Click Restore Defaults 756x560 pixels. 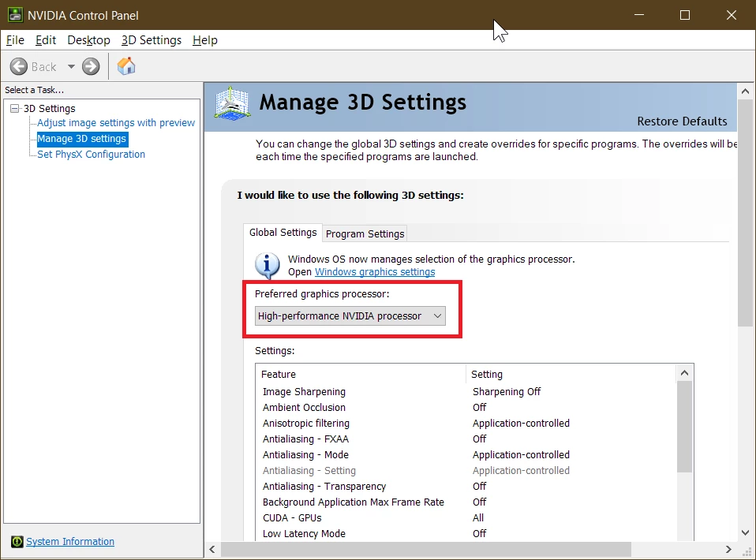click(683, 121)
